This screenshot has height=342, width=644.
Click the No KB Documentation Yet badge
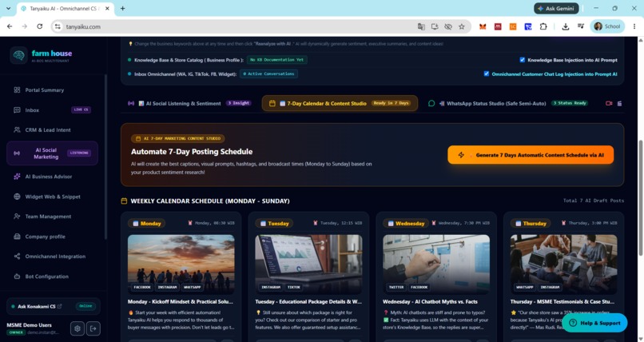pos(276,60)
